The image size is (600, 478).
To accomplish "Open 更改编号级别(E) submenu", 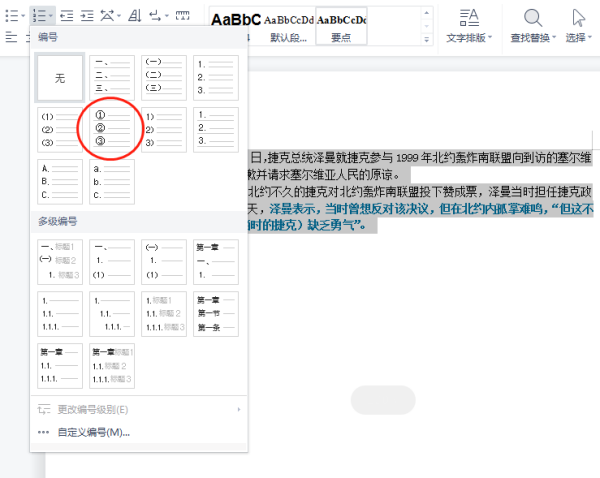I will click(x=139, y=409).
